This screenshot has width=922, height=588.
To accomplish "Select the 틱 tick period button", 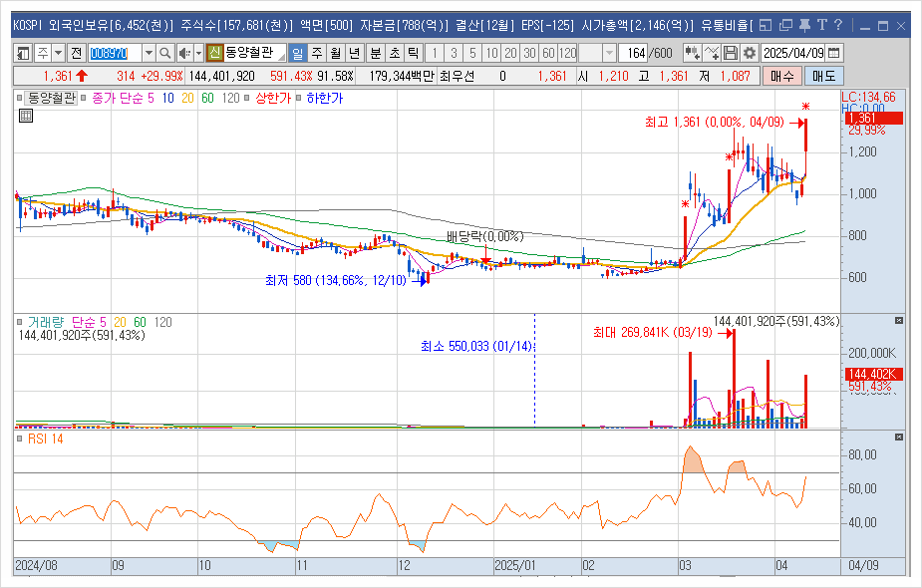I will pos(414,54).
